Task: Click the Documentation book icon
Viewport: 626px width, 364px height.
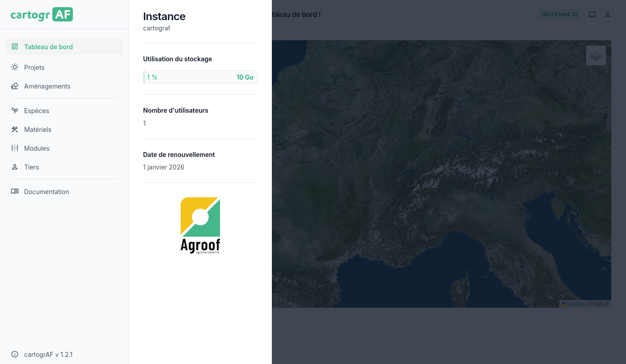Action: click(x=15, y=191)
